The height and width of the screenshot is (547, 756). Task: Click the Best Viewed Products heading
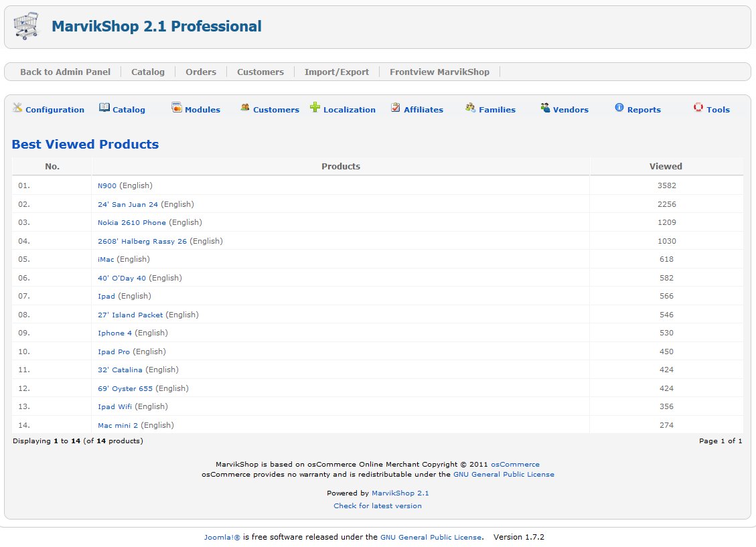click(x=85, y=145)
